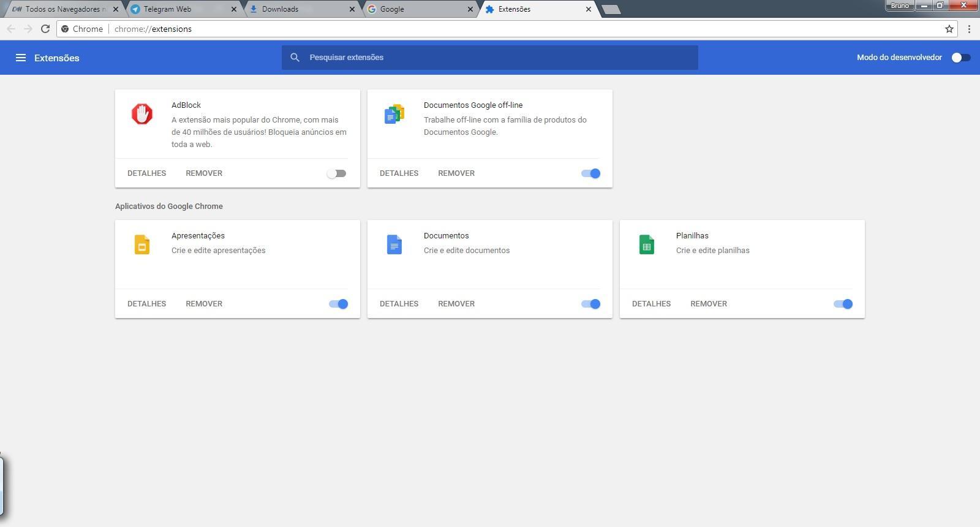Enable the AdBlock extension toggle
The width and height of the screenshot is (980, 527).
[336, 173]
